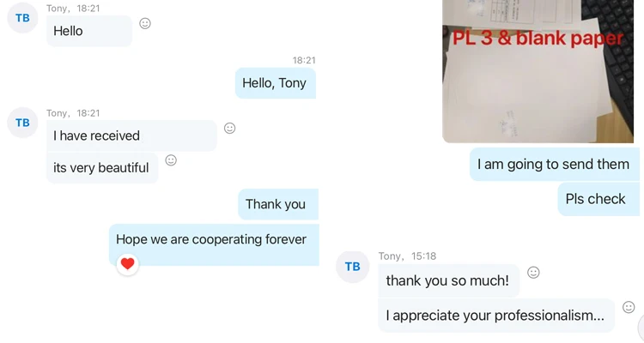Select the "I appreciate your professionalism..." message
The height and width of the screenshot is (343, 644).
(496, 316)
